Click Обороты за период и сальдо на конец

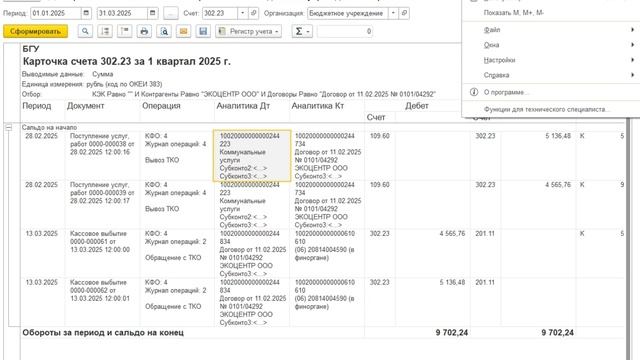pyautogui.click(x=103, y=333)
